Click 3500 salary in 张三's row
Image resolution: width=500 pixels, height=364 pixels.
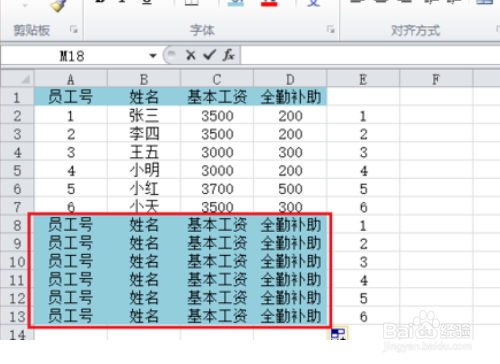[217, 116]
